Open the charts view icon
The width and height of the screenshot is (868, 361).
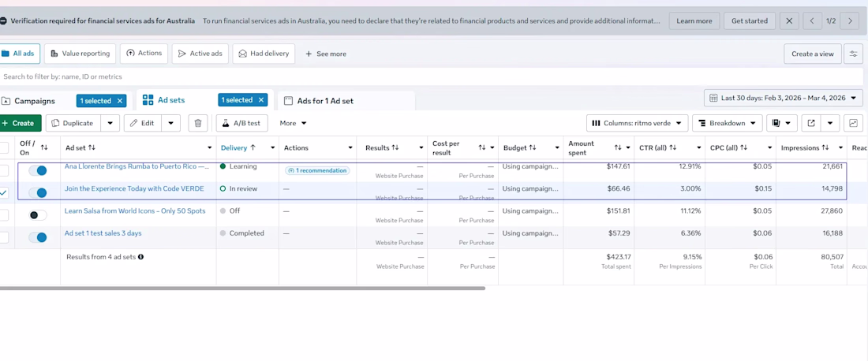(x=853, y=123)
